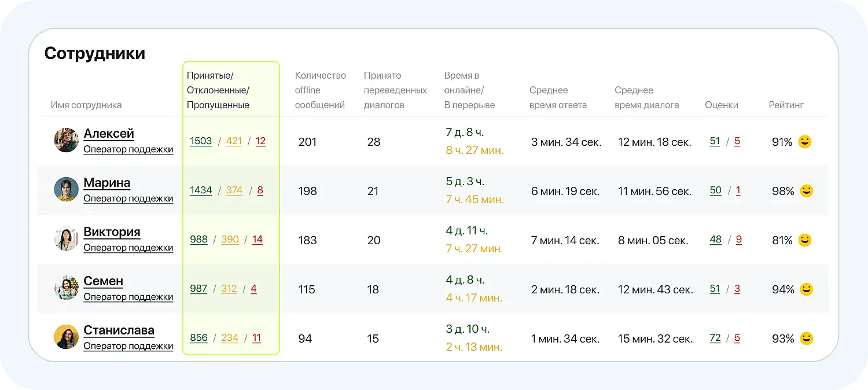The height and width of the screenshot is (390, 868).
Task: Click Алексей's profile avatar photo
Action: 66,140
